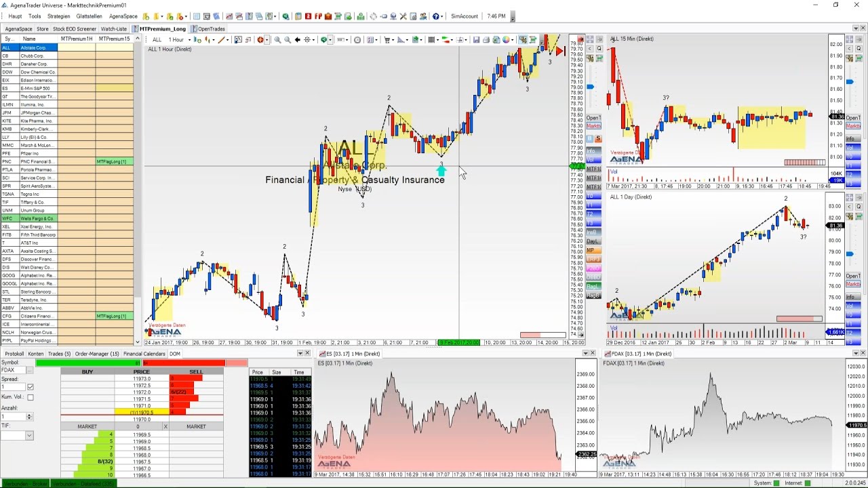Adjust the vertical slider on 15 Min chart
Image resolution: width=868 pixels, height=488 pixels.
point(850,81)
